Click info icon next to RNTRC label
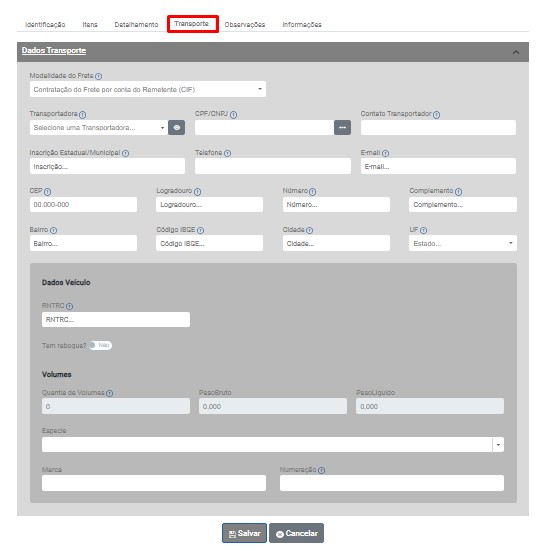This screenshot has height=553, width=552. tap(69, 306)
